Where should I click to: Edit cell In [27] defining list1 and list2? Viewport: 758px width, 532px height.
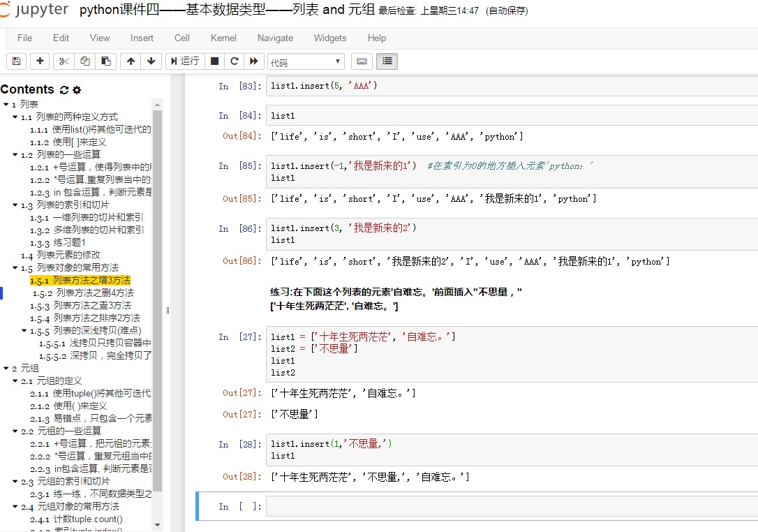pos(512,355)
